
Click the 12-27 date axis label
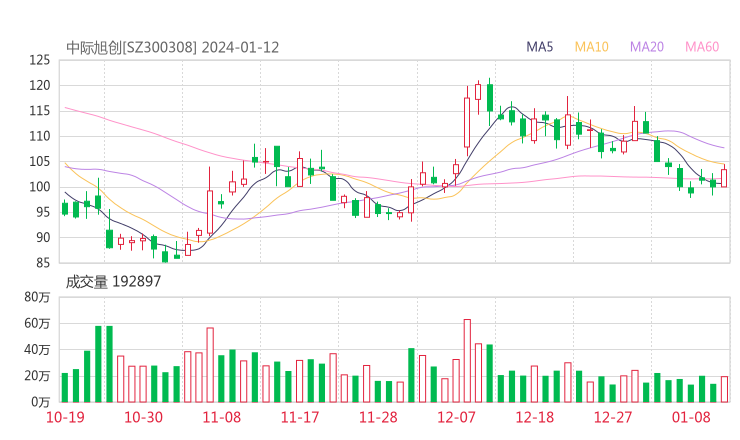(613, 417)
